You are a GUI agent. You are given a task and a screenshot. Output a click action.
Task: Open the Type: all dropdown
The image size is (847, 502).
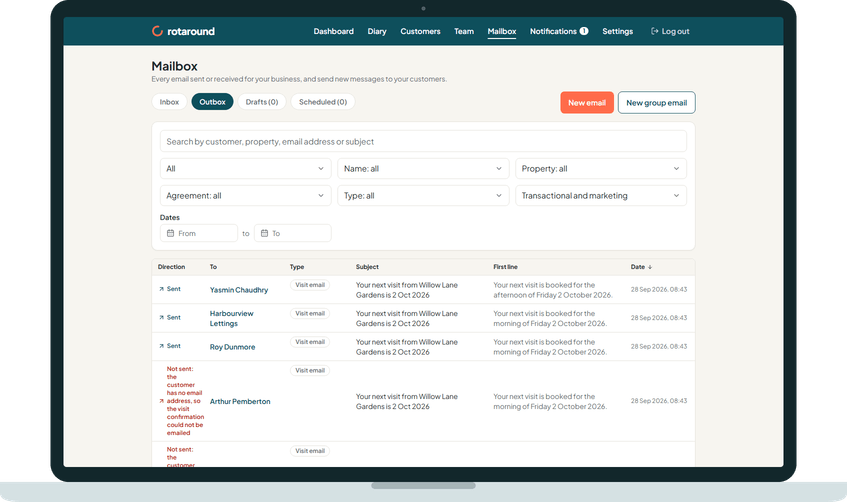click(423, 196)
